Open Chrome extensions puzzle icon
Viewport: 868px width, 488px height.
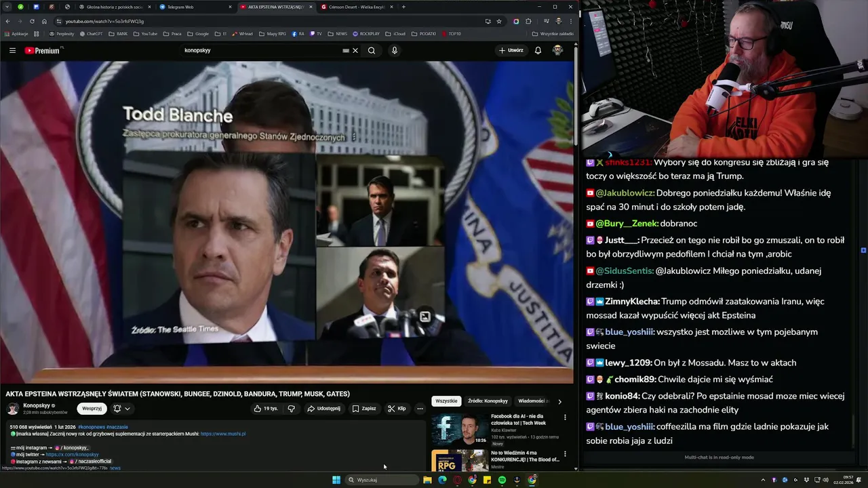point(528,21)
